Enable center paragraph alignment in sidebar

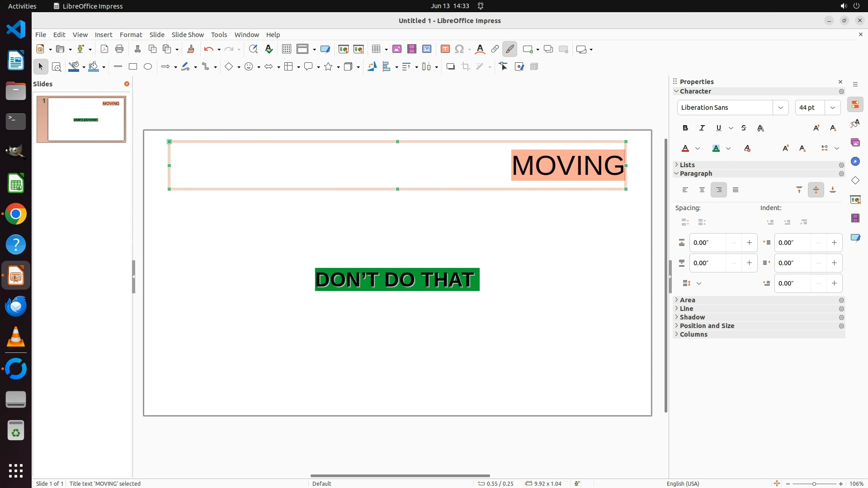[702, 190]
